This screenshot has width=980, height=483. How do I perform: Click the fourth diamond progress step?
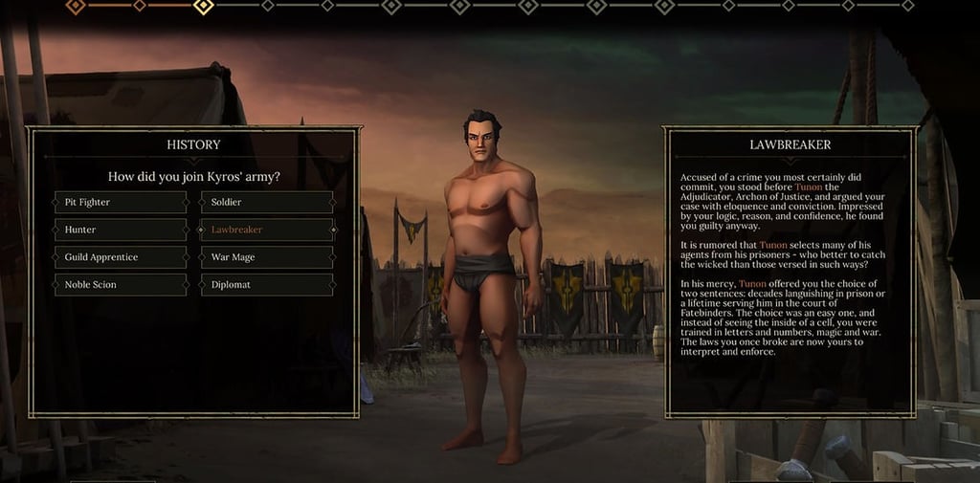point(268,6)
